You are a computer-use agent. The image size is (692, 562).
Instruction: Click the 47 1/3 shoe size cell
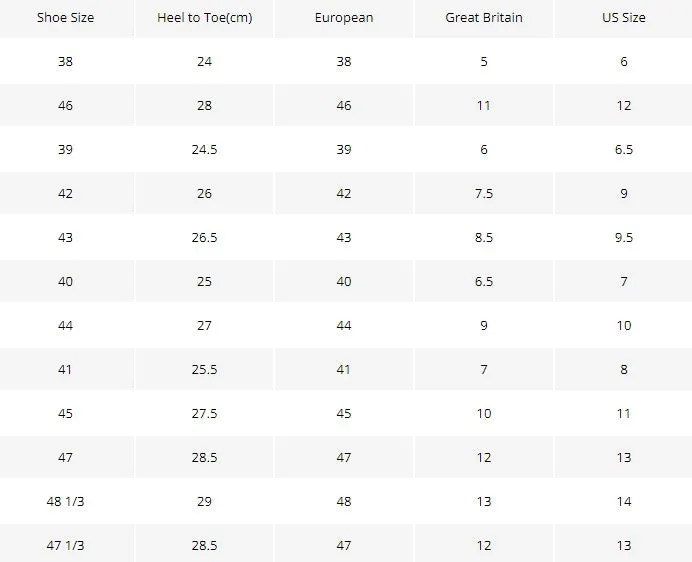[65, 545]
